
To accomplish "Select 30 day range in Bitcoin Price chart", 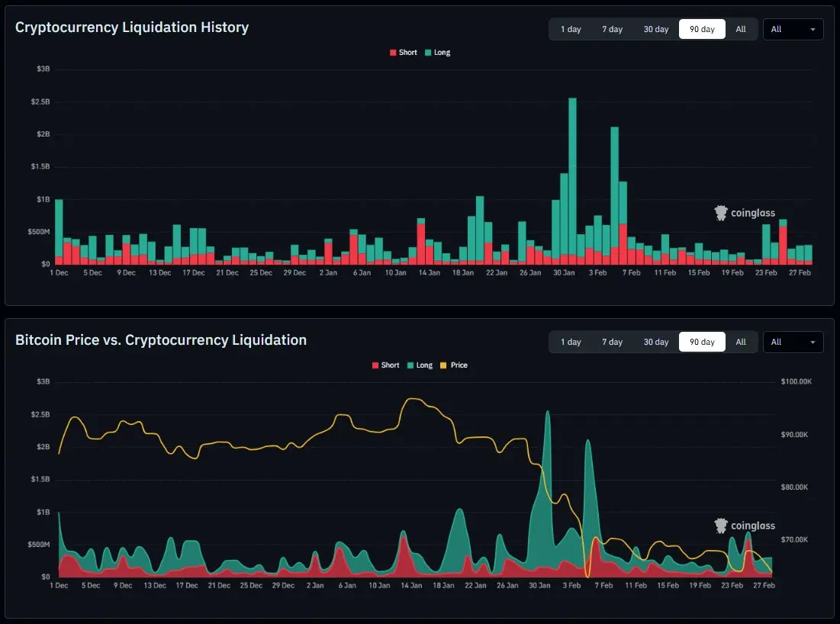I will 655,342.
